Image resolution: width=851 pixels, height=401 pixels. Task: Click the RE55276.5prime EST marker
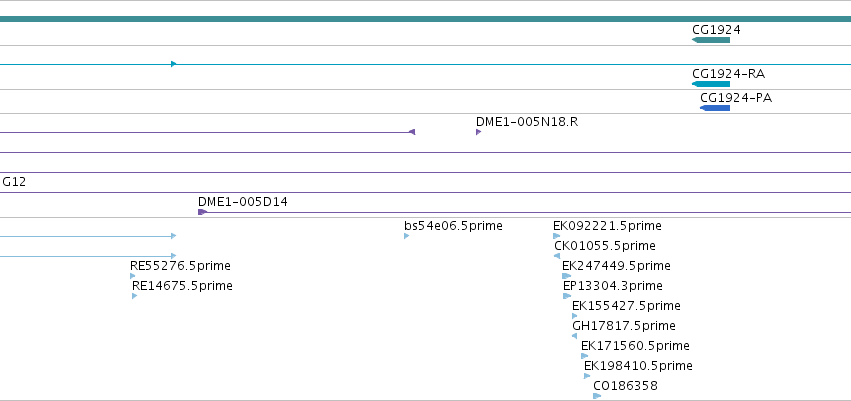(132, 276)
